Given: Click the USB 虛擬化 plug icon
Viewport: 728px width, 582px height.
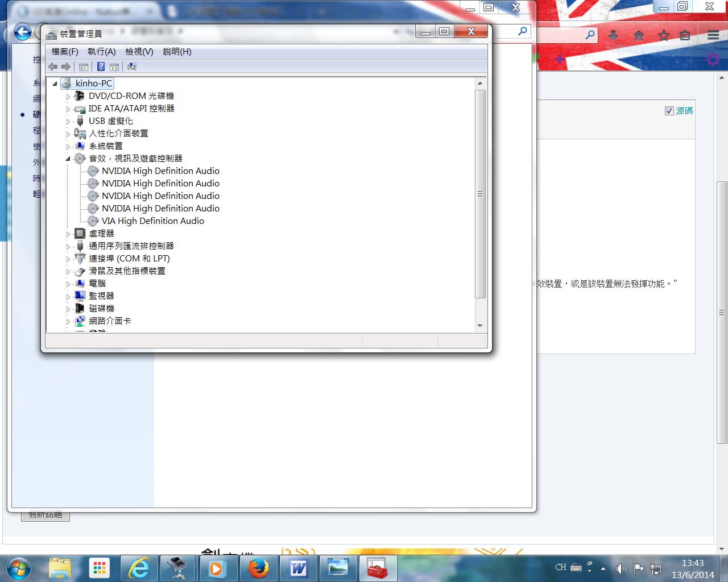Looking at the screenshot, I should 80,121.
